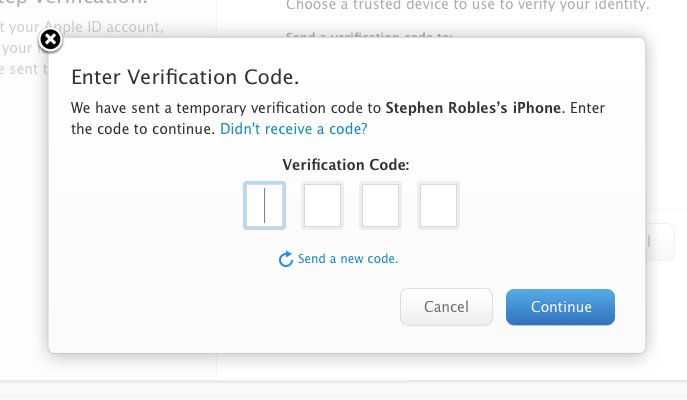The height and width of the screenshot is (400, 687).
Task: Select the fourth verification code digit box
Action: pyautogui.click(x=438, y=205)
